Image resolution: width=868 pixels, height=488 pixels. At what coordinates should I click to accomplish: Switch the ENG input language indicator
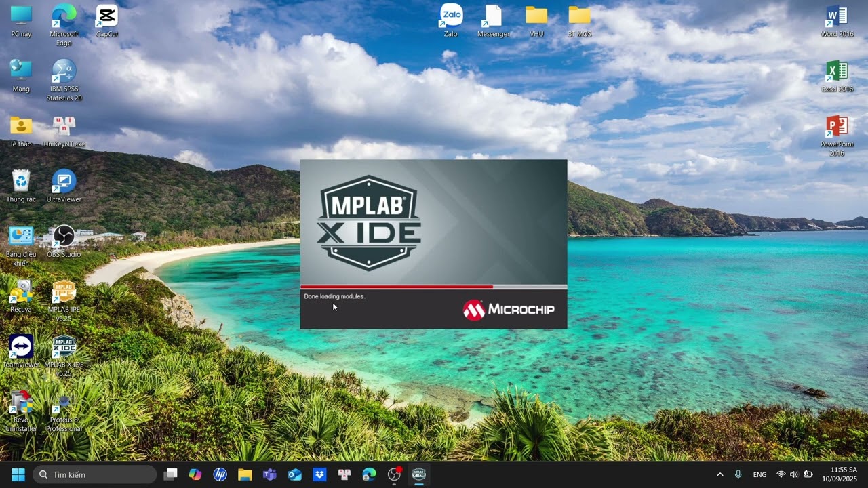click(x=759, y=474)
